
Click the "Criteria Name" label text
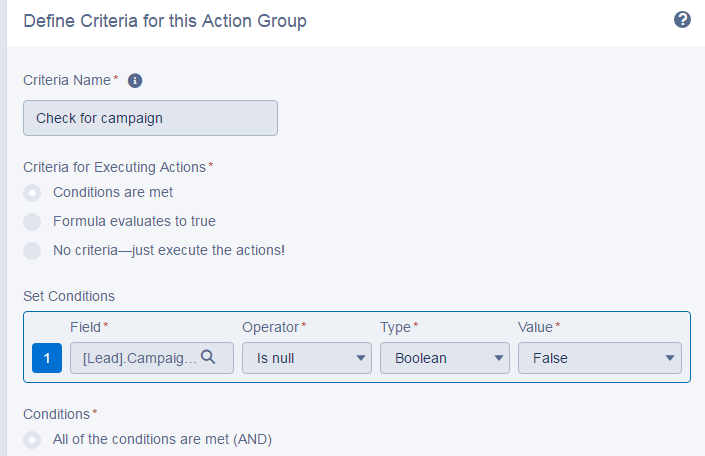tap(67, 81)
